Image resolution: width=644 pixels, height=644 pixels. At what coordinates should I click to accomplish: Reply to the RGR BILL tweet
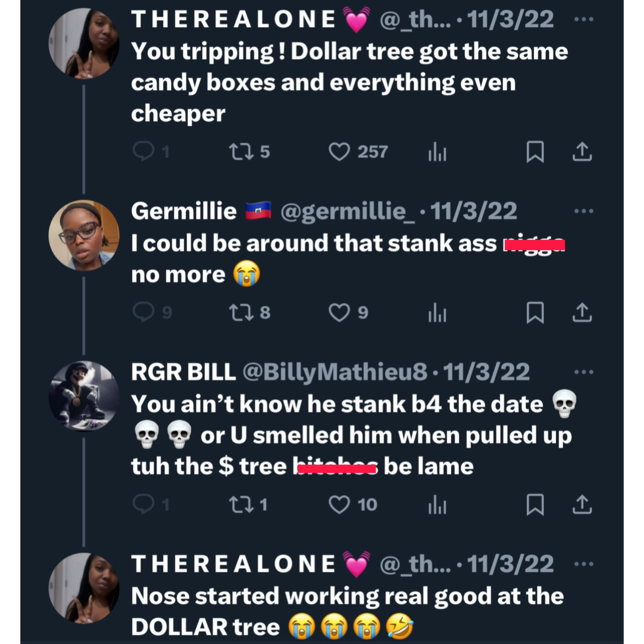[x=143, y=504]
